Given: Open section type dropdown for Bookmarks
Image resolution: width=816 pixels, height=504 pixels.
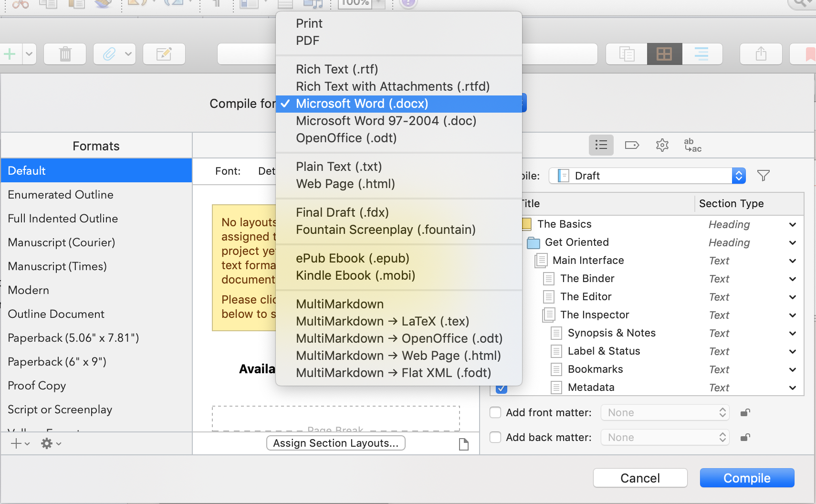Looking at the screenshot, I should (793, 370).
